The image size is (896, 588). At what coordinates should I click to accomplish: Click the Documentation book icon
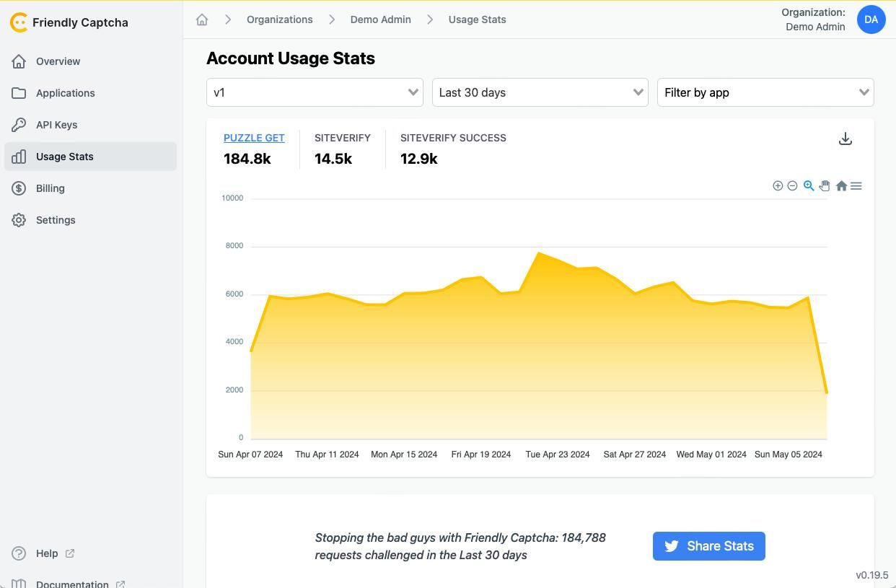(19, 584)
